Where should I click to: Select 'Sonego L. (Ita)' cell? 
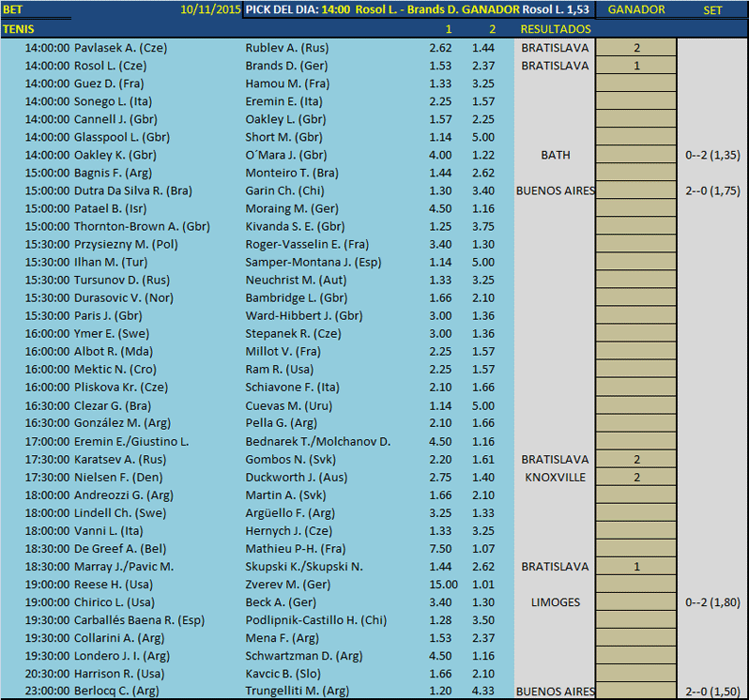coord(113,101)
